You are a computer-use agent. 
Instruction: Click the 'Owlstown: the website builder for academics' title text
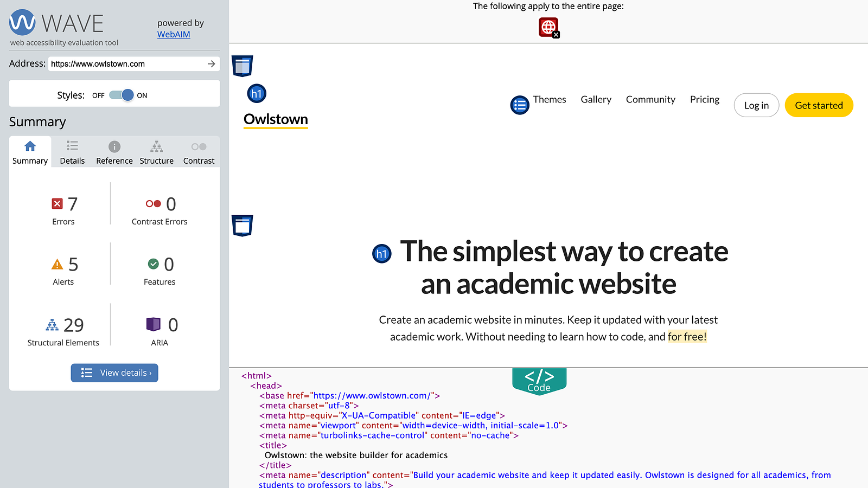pos(356,455)
